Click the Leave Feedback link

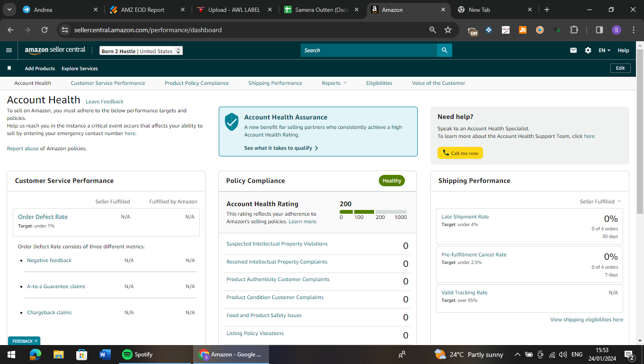coord(105,101)
